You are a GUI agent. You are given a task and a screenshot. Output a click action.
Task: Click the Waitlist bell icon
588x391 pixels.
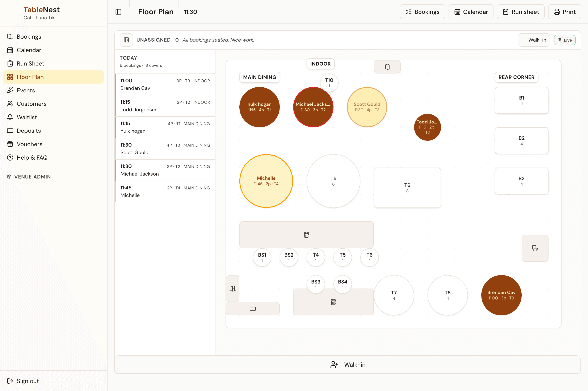pos(10,117)
